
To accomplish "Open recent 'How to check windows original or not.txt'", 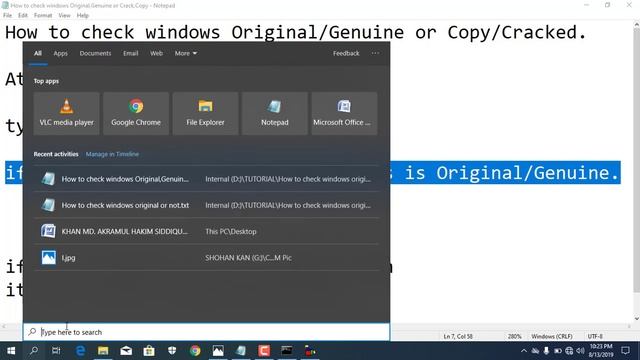I will (x=207, y=205).
